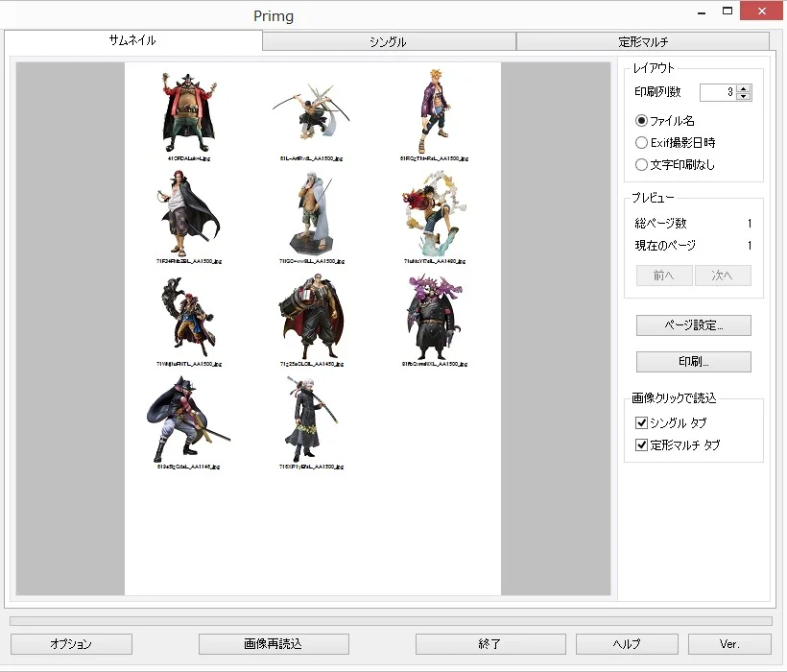Click the 画像再読込 reload button
Viewport: 787px width, 672px height.
pyautogui.click(x=274, y=644)
